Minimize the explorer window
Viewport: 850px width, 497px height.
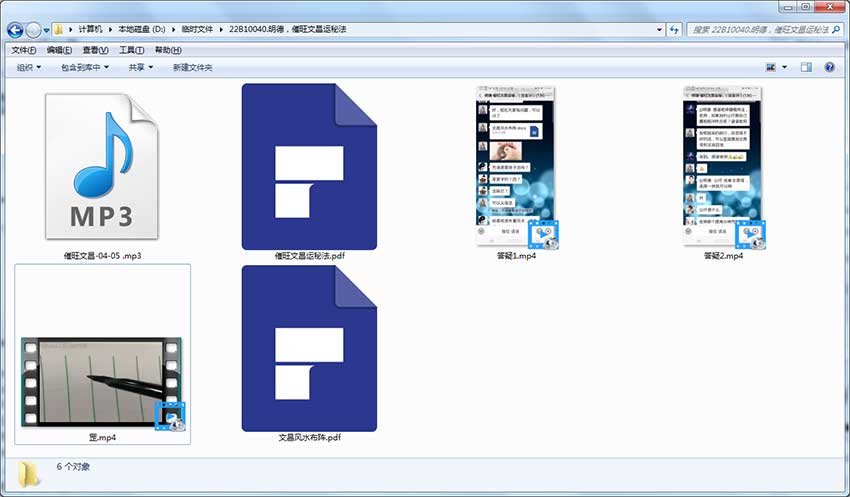[788, 7]
